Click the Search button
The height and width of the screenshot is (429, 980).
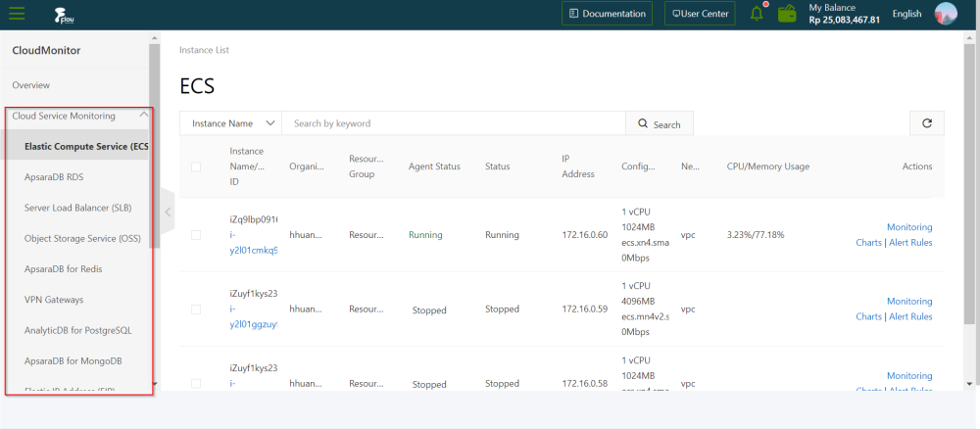point(660,123)
